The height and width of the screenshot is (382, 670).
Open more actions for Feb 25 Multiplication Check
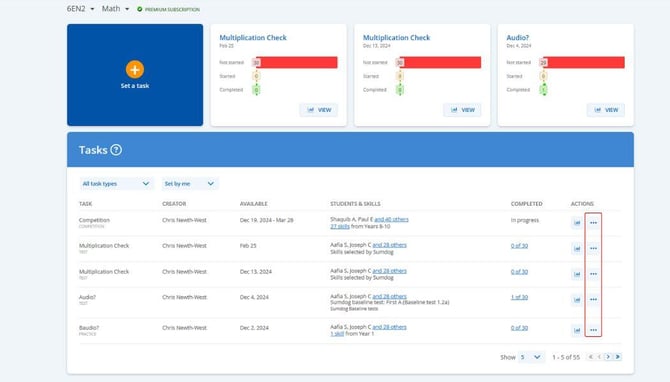pyautogui.click(x=593, y=248)
